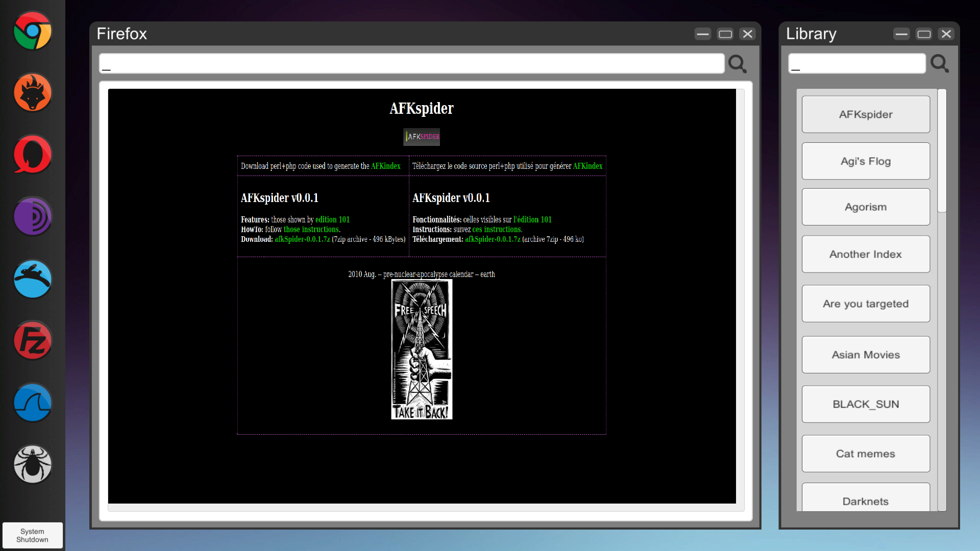
Task: Select Another Index in the Library
Action: pyautogui.click(x=866, y=254)
